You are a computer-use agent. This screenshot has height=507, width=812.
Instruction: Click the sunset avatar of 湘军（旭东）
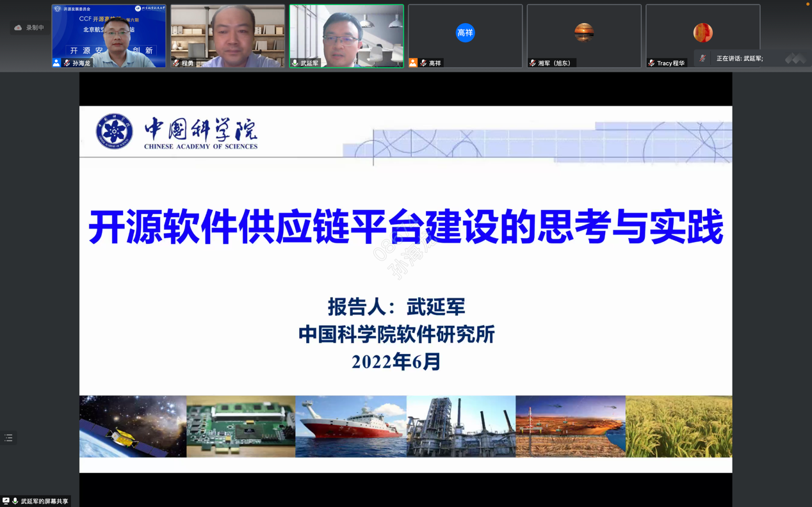pyautogui.click(x=583, y=32)
